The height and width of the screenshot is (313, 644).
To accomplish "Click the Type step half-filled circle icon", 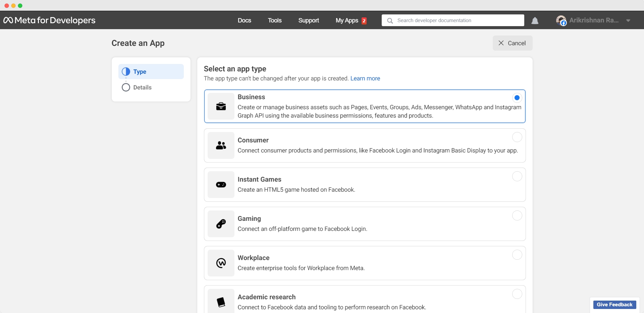I will pyautogui.click(x=126, y=72).
